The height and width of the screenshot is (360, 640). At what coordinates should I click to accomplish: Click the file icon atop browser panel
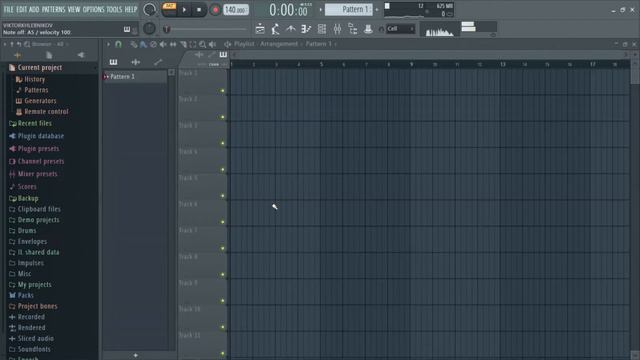coord(49,55)
